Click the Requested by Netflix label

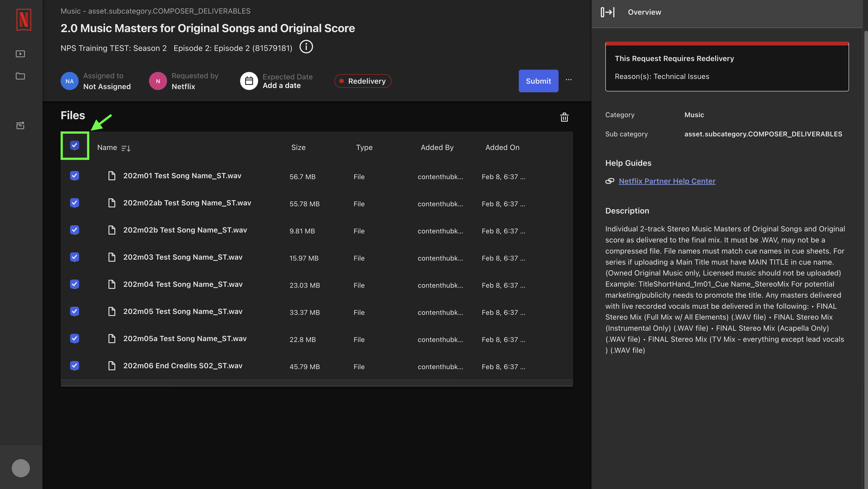[195, 81]
